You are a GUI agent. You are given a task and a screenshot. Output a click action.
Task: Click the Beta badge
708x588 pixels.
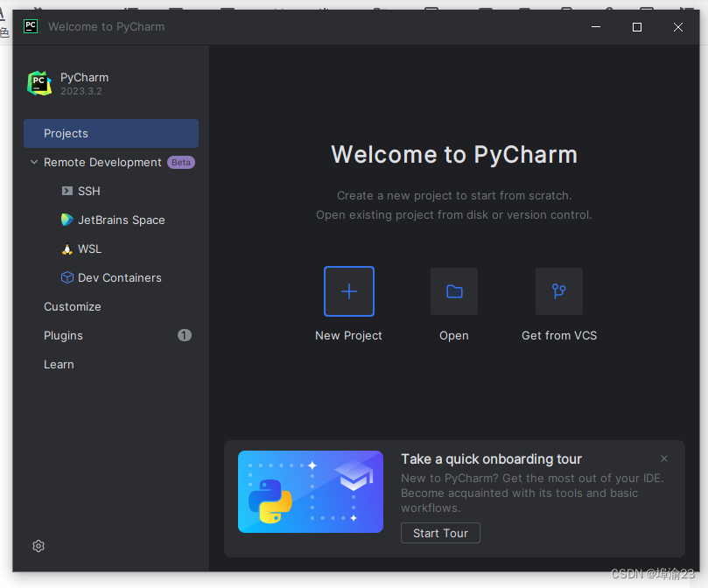click(181, 163)
